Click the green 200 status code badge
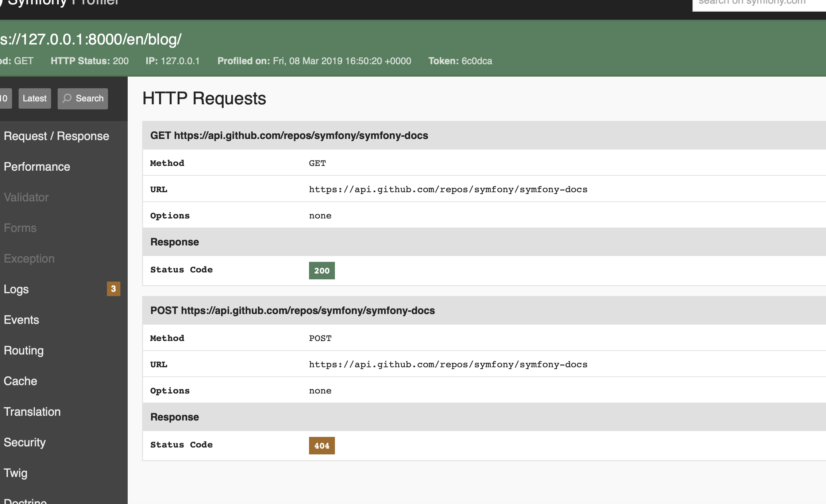The height and width of the screenshot is (504, 826). coord(322,271)
